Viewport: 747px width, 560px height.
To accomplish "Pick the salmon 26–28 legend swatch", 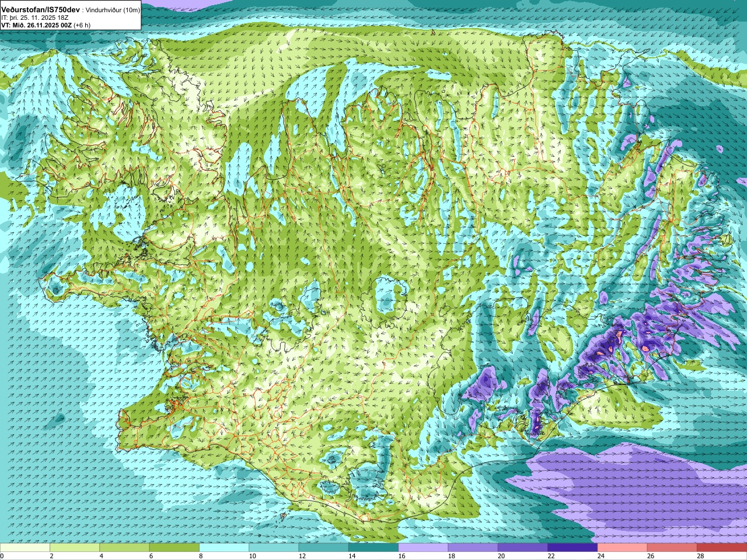I will point(672,548).
